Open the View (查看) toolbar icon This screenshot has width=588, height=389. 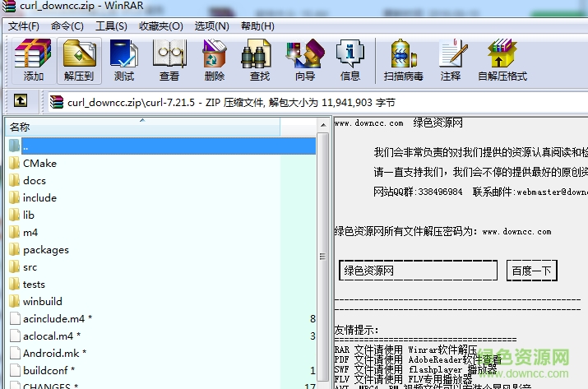tap(169, 60)
